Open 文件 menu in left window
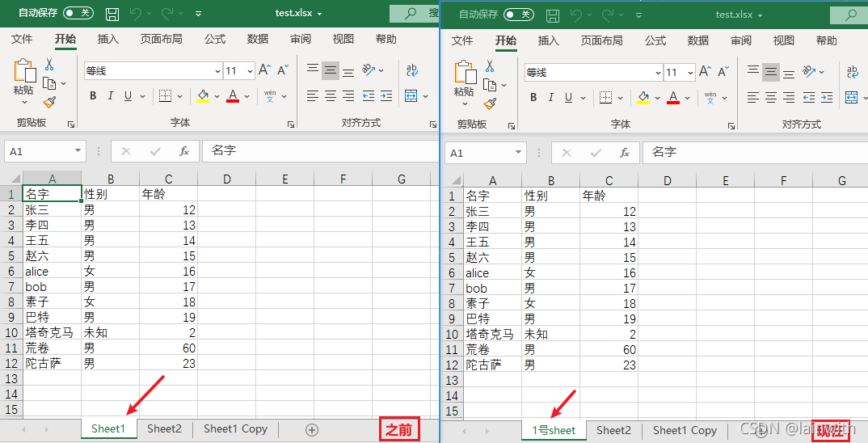The image size is (868, 443). (22, 39)
